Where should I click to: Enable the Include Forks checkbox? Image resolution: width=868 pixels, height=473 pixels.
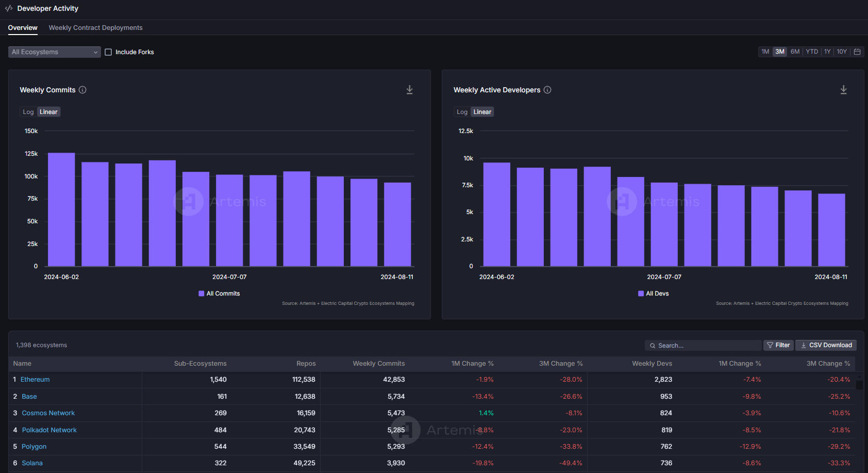108,52
